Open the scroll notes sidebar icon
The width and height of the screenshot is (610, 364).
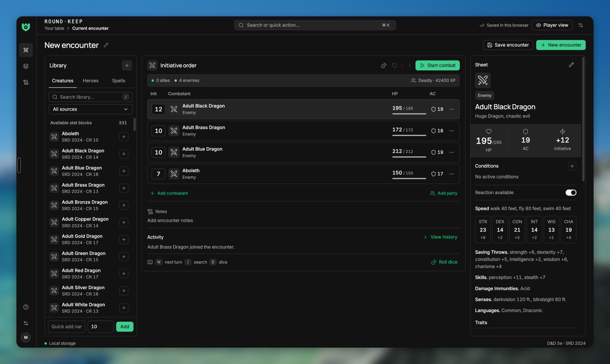coord(26,82)
